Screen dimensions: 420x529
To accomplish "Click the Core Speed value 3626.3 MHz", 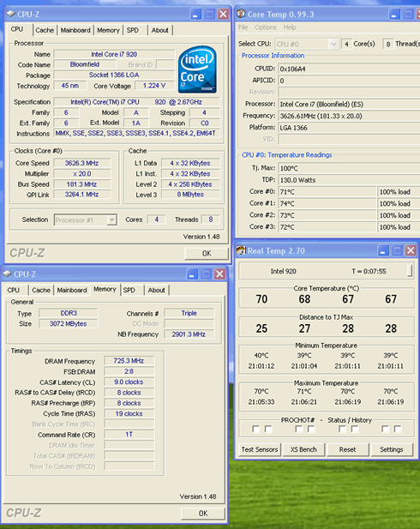I will 82,163.
